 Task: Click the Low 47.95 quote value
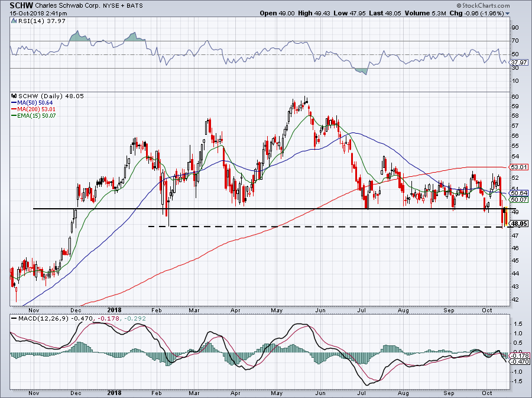click(x=349, y=13)
